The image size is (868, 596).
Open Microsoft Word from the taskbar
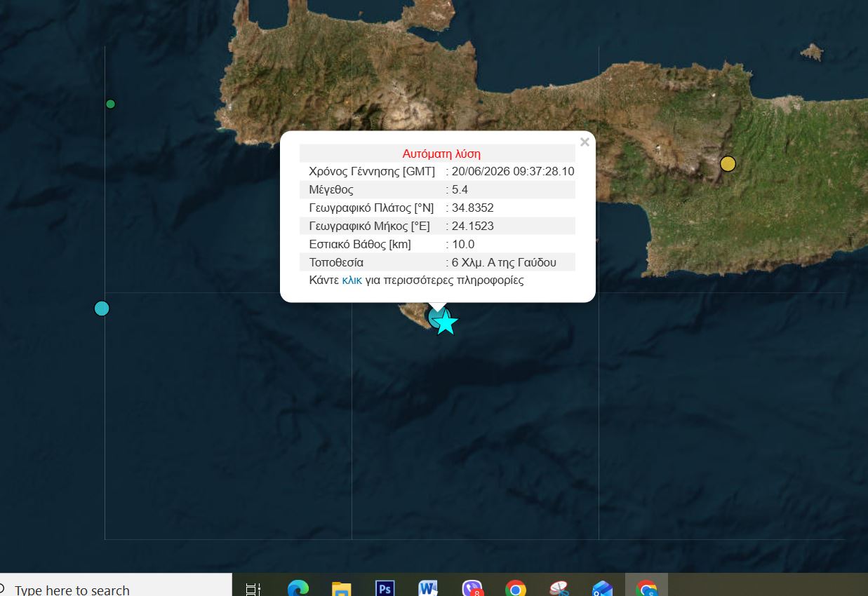coord(428,588)
